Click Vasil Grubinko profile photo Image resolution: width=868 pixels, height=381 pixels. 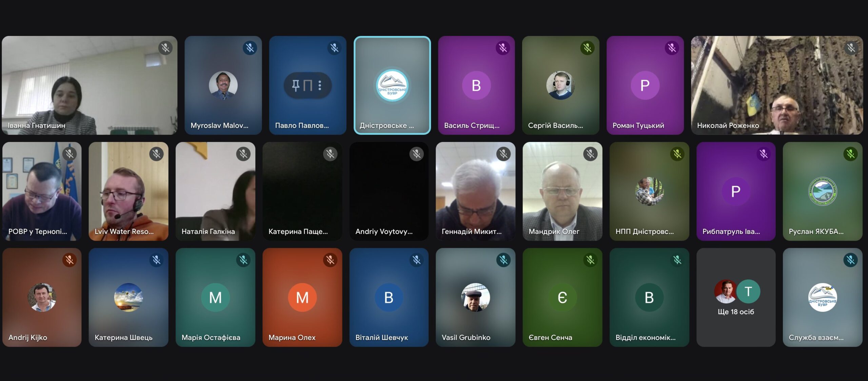[475, 297]
